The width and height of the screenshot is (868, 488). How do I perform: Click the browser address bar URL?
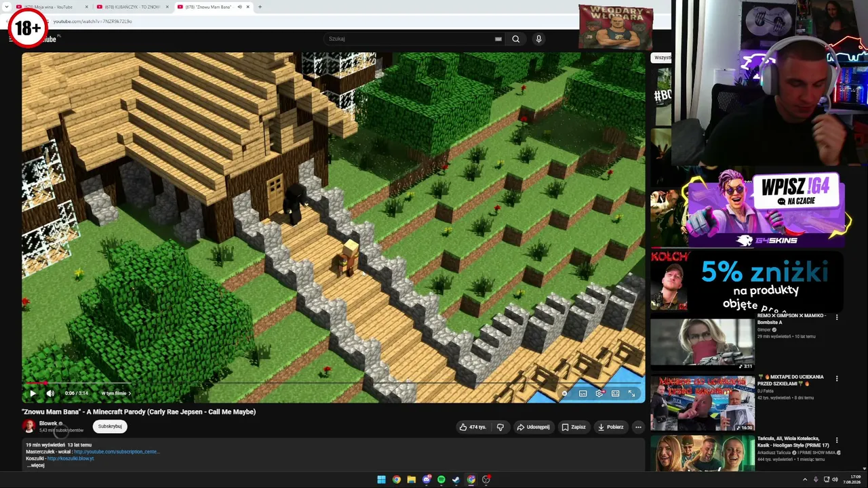93,21
